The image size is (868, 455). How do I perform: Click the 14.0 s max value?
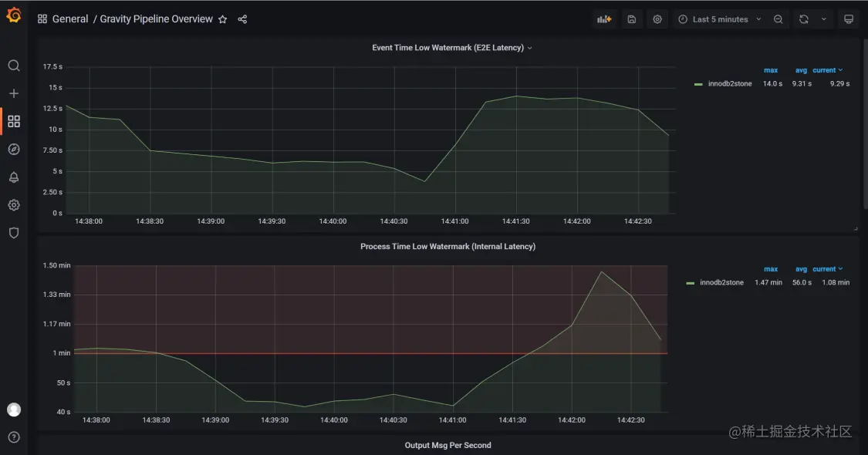tap(772, 83)
